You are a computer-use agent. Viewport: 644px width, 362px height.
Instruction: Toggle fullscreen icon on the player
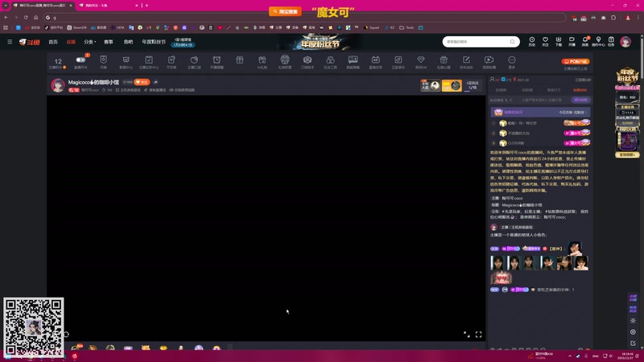(x=478, y=335)
